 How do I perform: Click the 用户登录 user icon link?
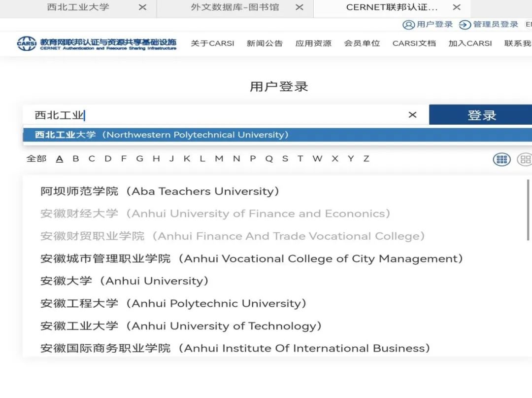[428, 25]
